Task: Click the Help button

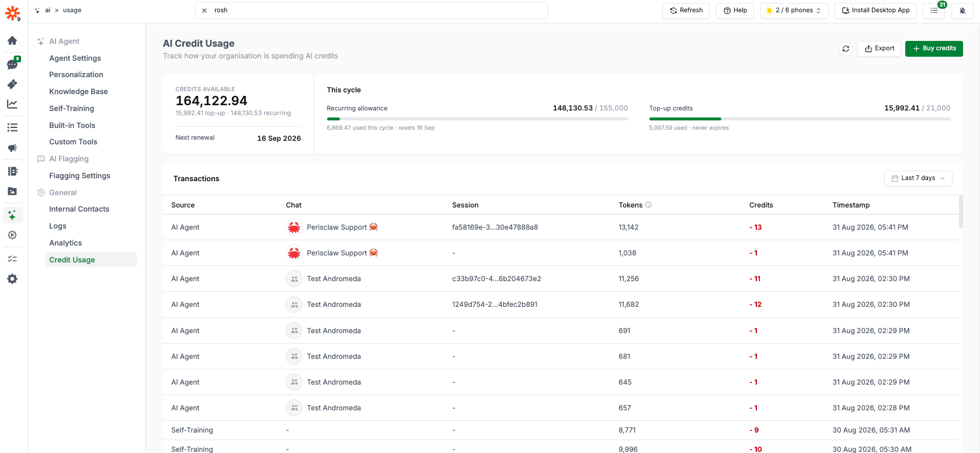Action: pos(735,11)
